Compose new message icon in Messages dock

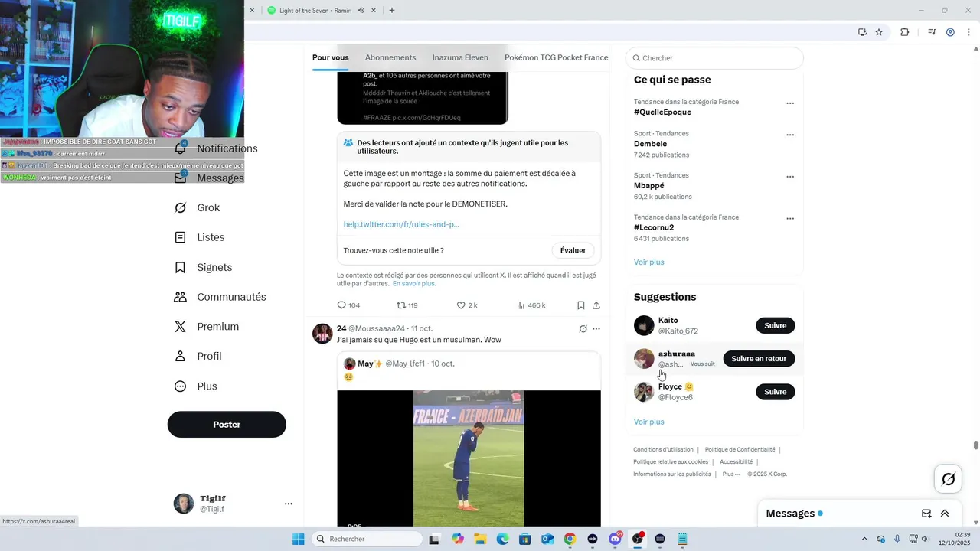coord(926,514)
